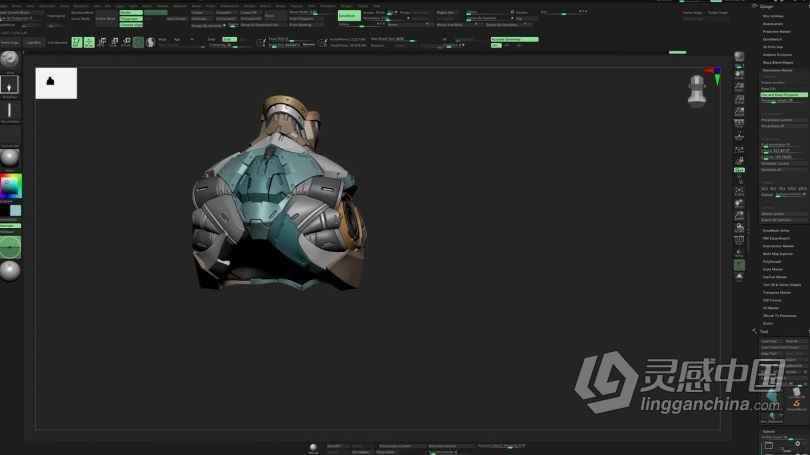Select the light blue main color swatch
Screen dimensions: 810x455
[x=15, y=210]
